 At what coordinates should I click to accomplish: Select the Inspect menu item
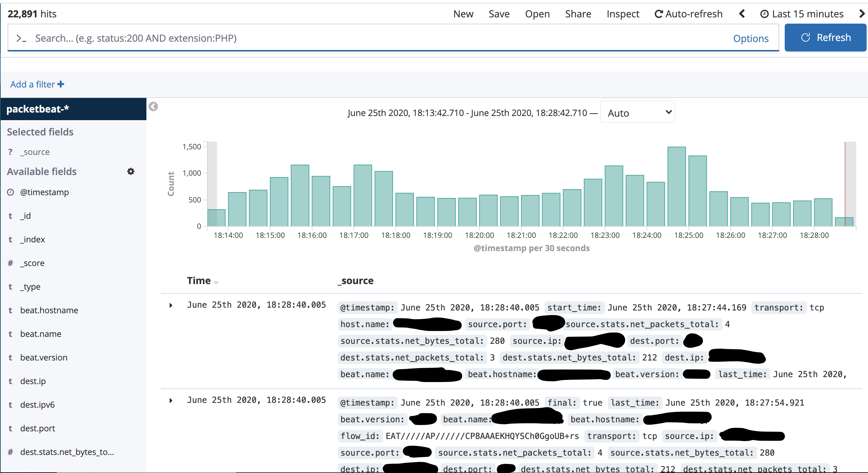click(623, 14)
